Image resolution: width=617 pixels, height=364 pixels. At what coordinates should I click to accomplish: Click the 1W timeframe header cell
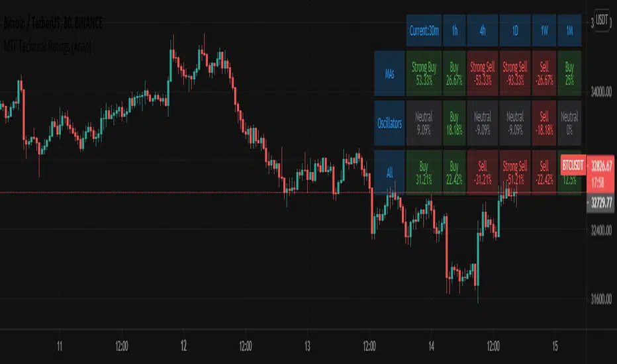click(543, 31)
